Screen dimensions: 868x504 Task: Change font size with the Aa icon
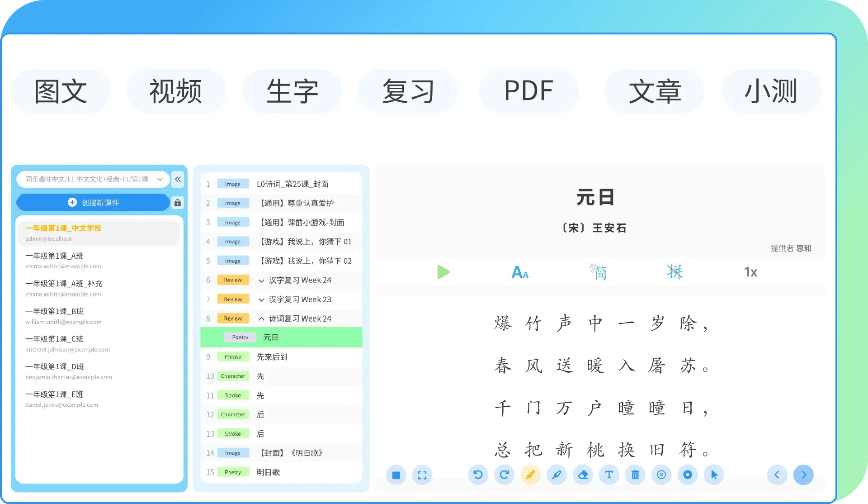[x=520, y=272]
